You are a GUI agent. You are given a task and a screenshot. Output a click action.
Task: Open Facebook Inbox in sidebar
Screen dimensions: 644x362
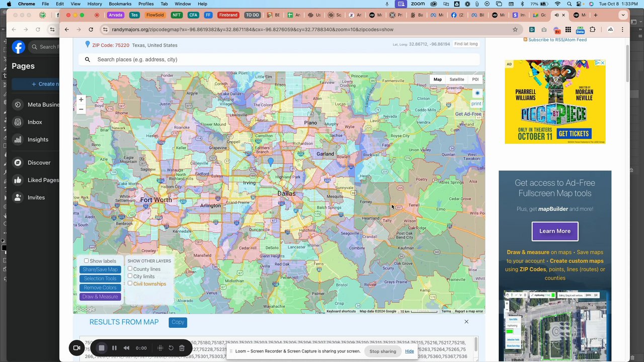coord(35,122)
